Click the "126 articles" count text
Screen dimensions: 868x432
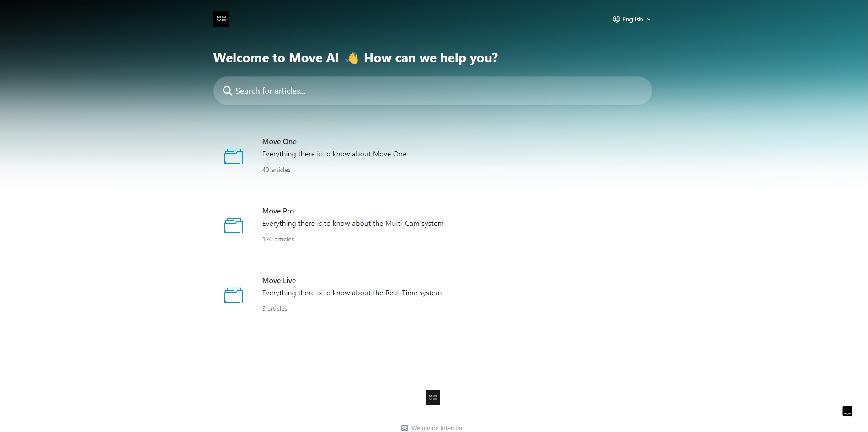pyautogui.click(x=278, y=239)
